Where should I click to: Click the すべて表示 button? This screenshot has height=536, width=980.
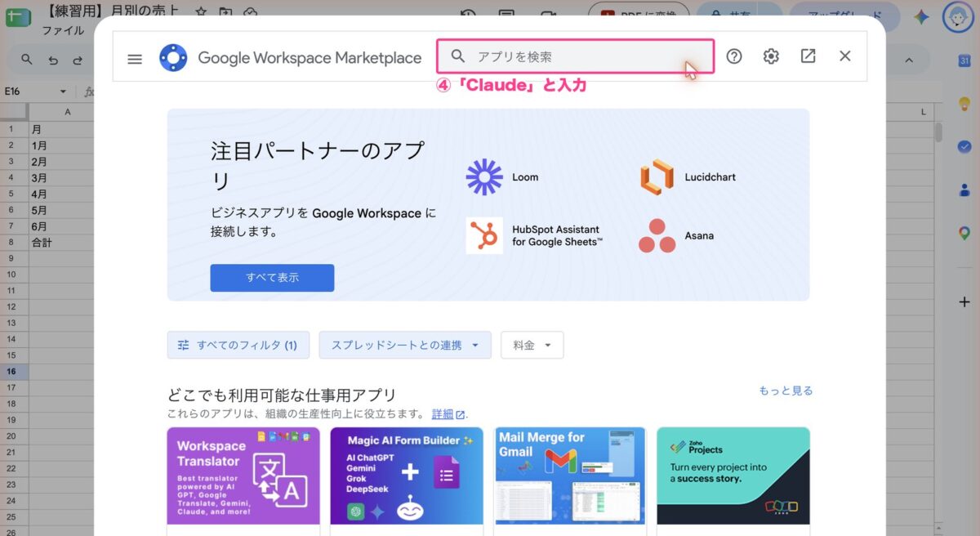coord(272,278)
